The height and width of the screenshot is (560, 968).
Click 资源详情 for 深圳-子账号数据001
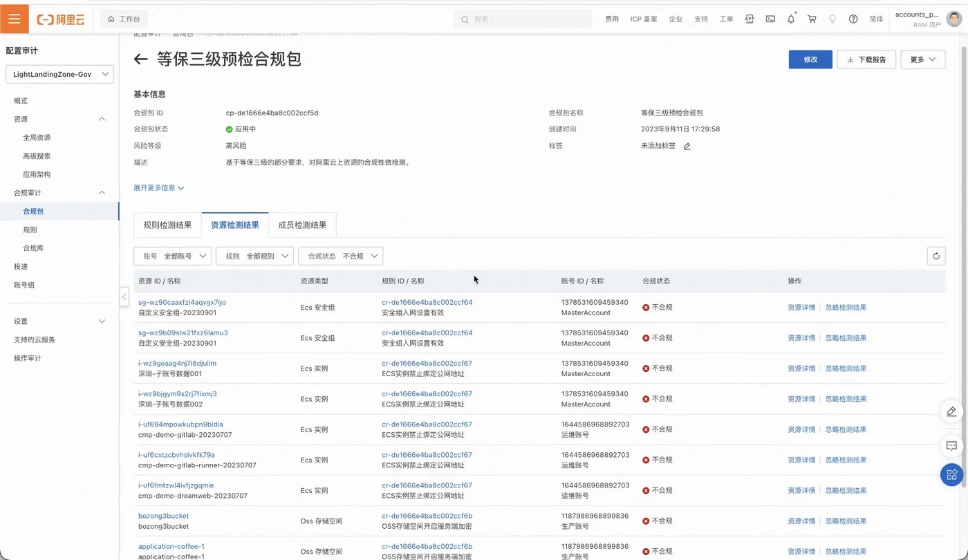coord(801,368)
